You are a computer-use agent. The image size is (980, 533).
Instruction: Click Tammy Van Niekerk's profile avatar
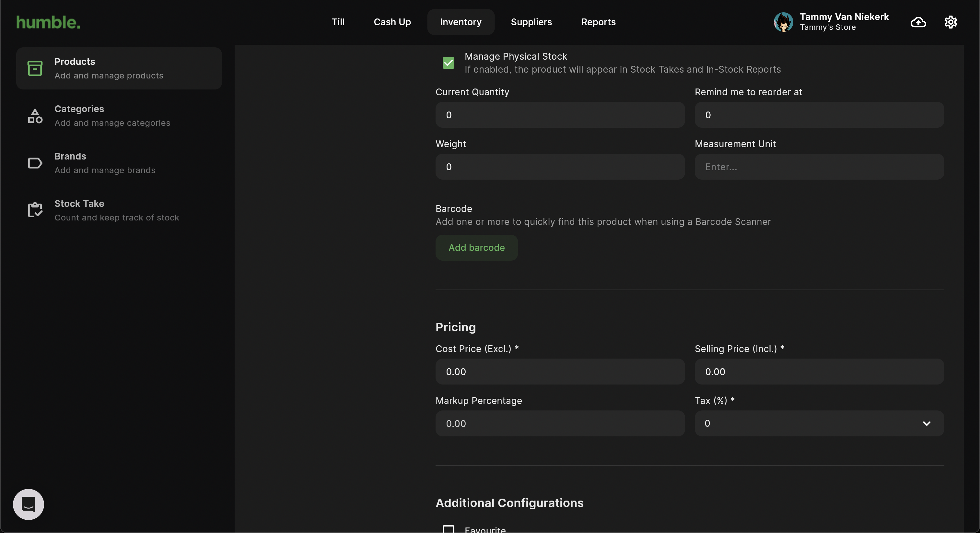coord(783,22)
